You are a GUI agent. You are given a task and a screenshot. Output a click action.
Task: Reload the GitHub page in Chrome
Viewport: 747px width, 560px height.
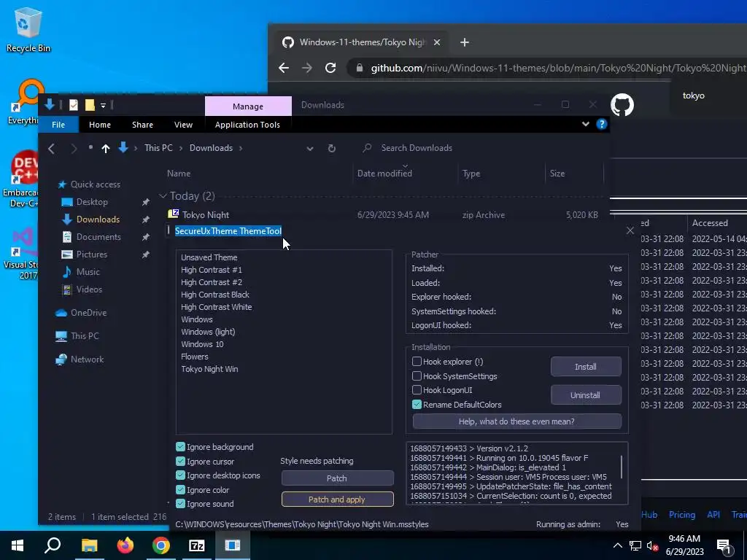[x=330, y=68]
